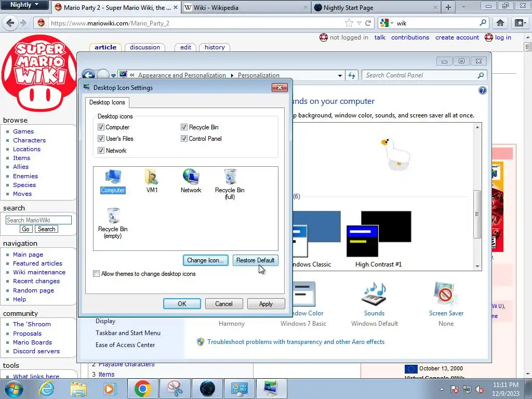This screenshot has width=532, height=399.
Task: Click the Control Panel help icon
Action: point(482,90)
